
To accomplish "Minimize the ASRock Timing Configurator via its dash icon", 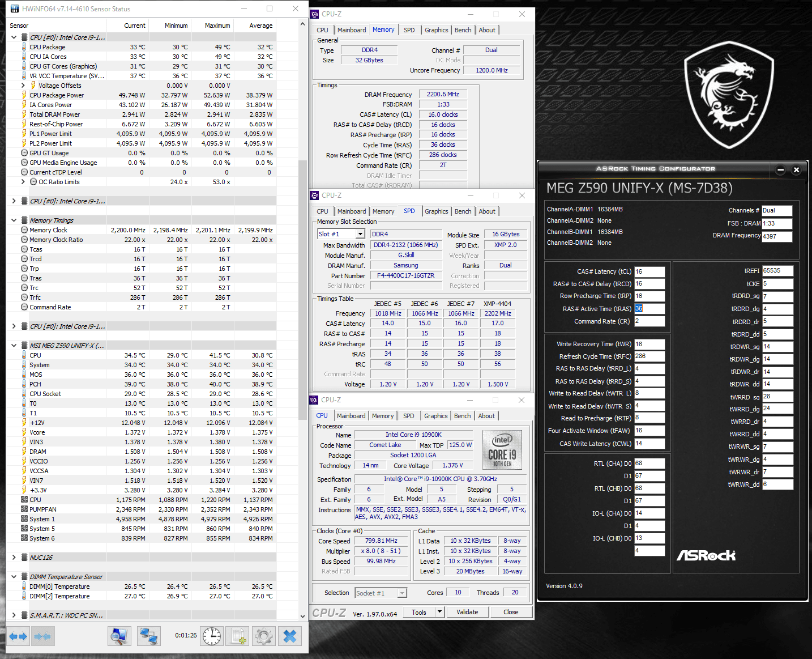I will [780, 169].
